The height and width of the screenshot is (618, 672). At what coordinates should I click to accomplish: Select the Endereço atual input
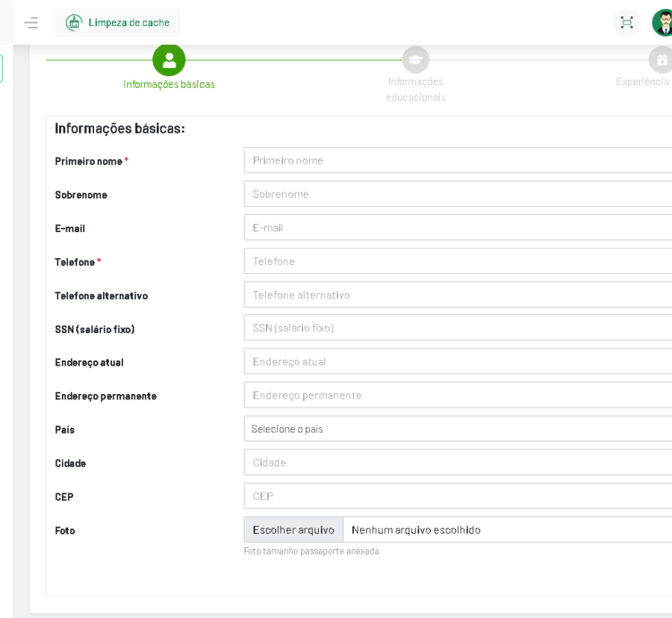tap(457, 362)
